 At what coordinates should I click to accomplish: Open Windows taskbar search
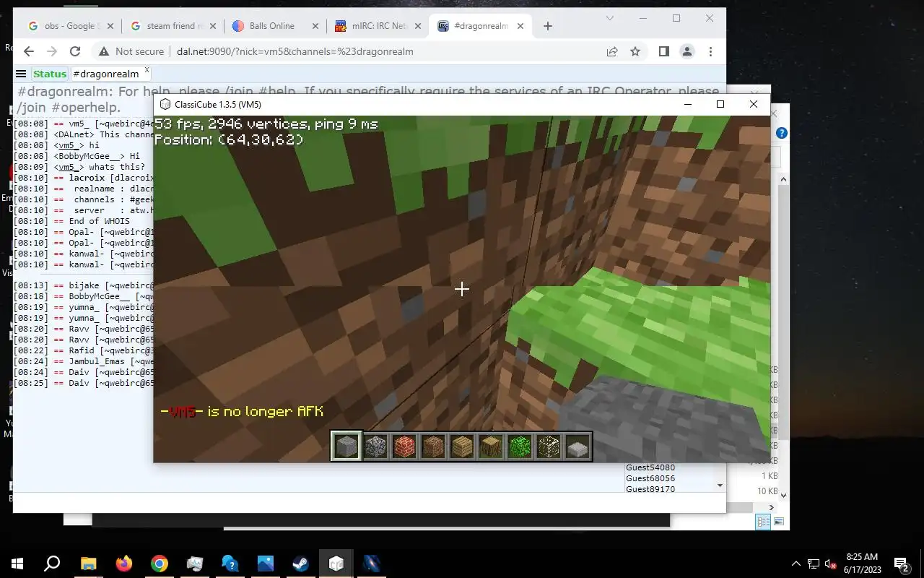52,564
